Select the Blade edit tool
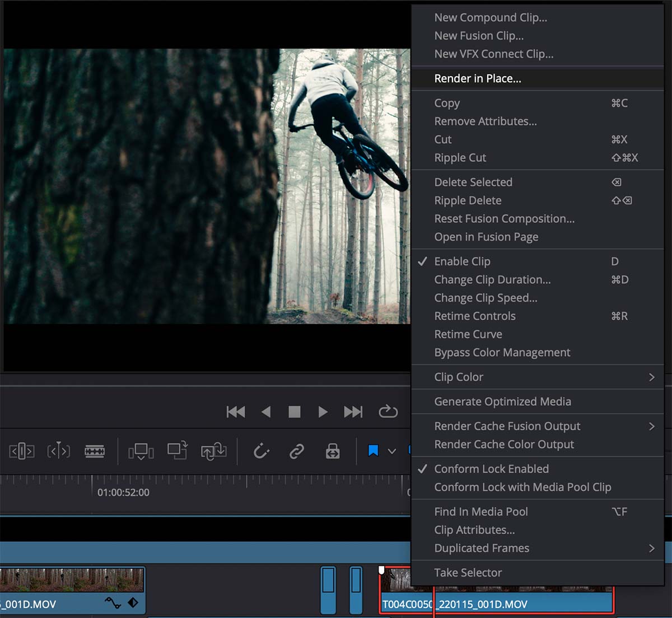The width and height of the screenshot is (672, 618). tap(95, 451)
